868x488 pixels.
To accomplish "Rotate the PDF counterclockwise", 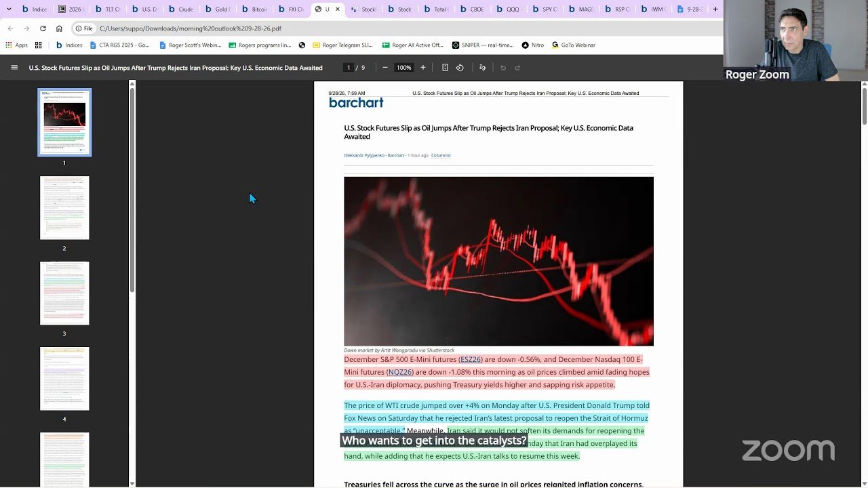I will point(460,68).
